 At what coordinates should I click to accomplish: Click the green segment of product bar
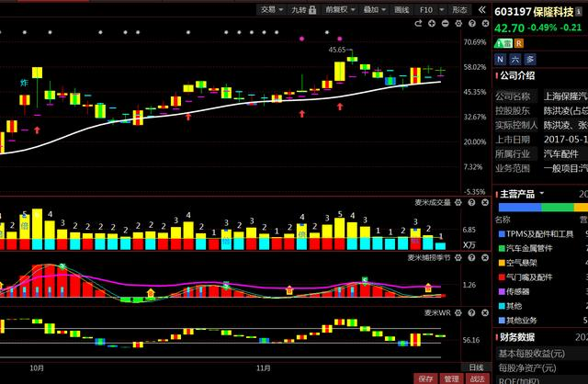coord(558,208)
